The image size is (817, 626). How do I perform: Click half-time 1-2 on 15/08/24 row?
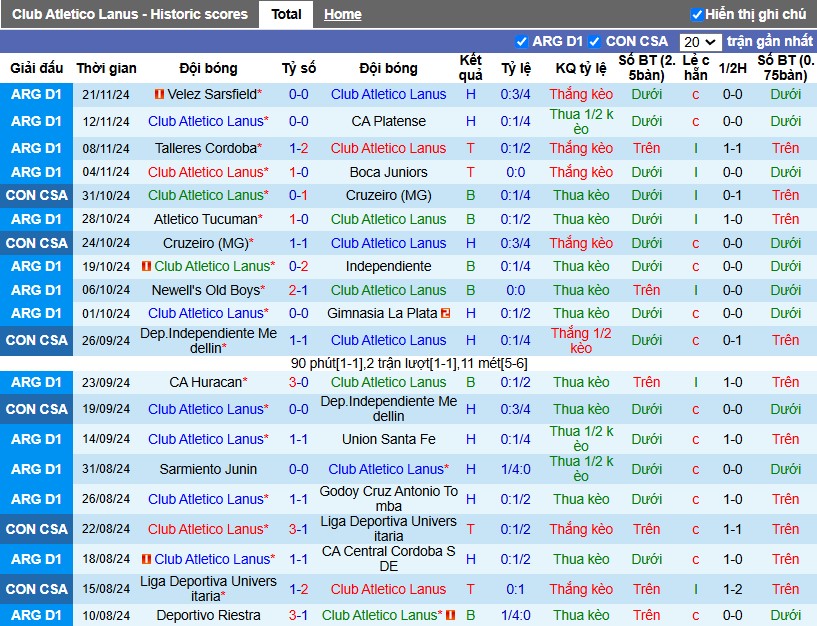click(733, 589)
